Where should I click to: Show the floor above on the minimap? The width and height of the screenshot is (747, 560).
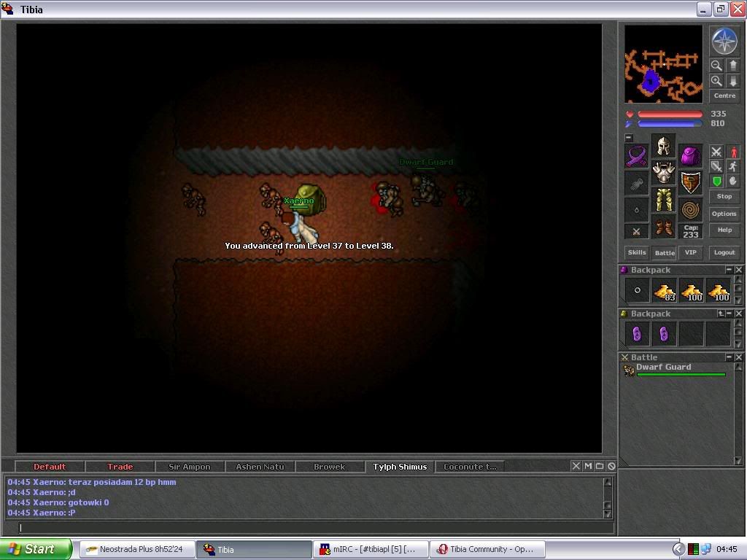click(732, 65)
